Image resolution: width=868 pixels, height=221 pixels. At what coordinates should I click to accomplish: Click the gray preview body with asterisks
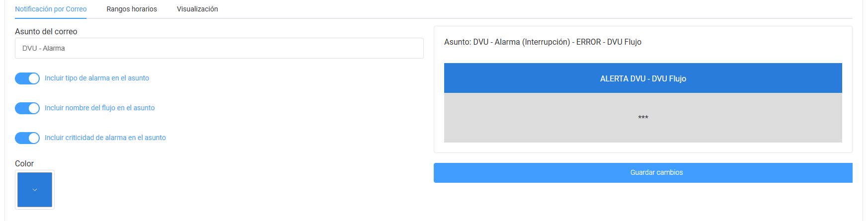(643, 118)
